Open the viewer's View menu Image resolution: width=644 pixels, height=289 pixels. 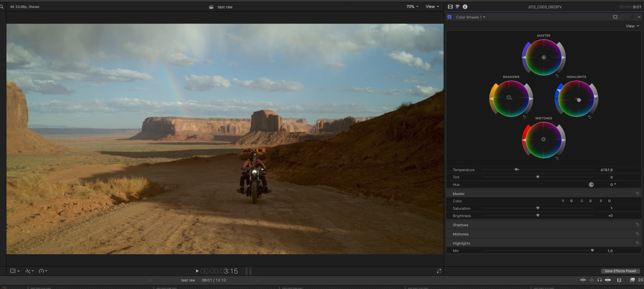(x=432, y=7)
